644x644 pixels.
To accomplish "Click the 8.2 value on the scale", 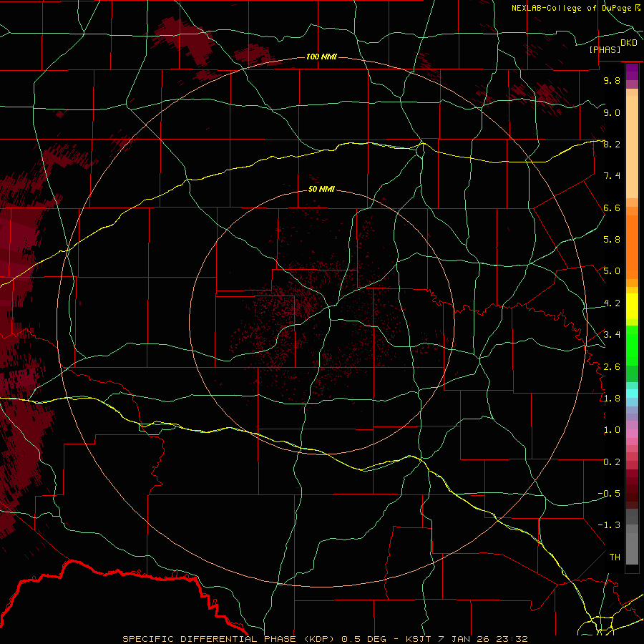I will [612, 144].
